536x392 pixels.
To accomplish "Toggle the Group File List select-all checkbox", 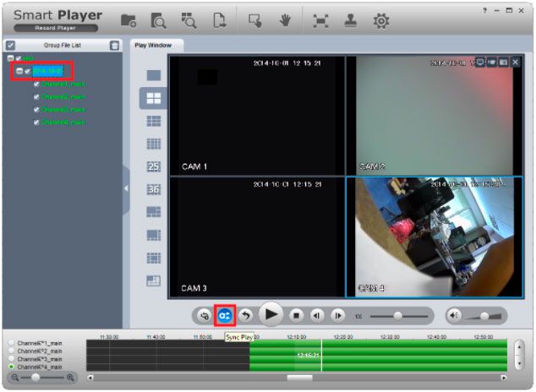I will (10, 45).
